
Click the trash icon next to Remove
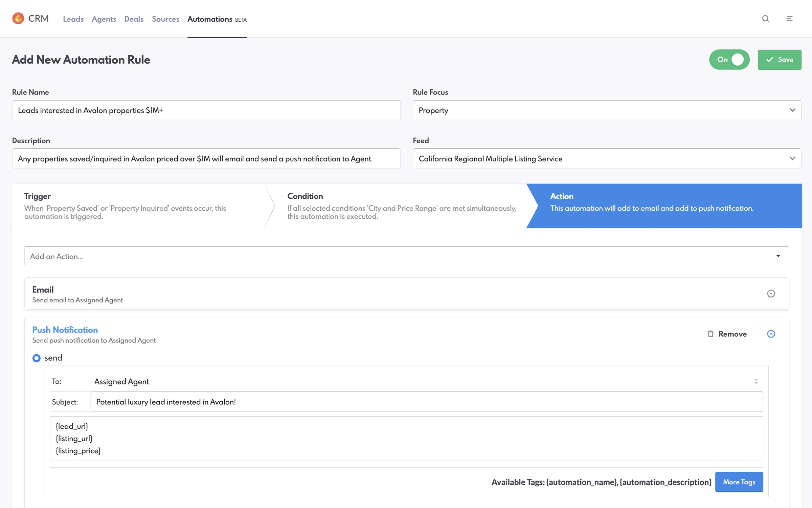(710, 334)
